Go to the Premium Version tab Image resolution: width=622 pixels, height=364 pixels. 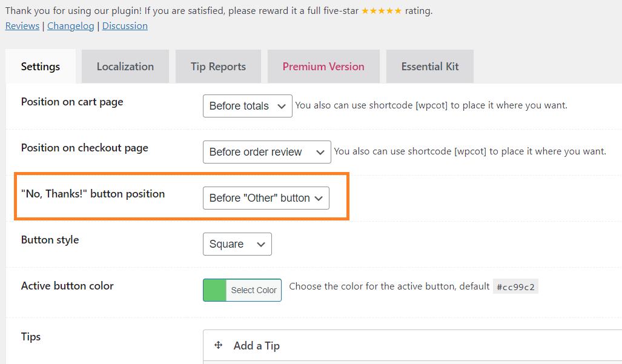(323, 67)
